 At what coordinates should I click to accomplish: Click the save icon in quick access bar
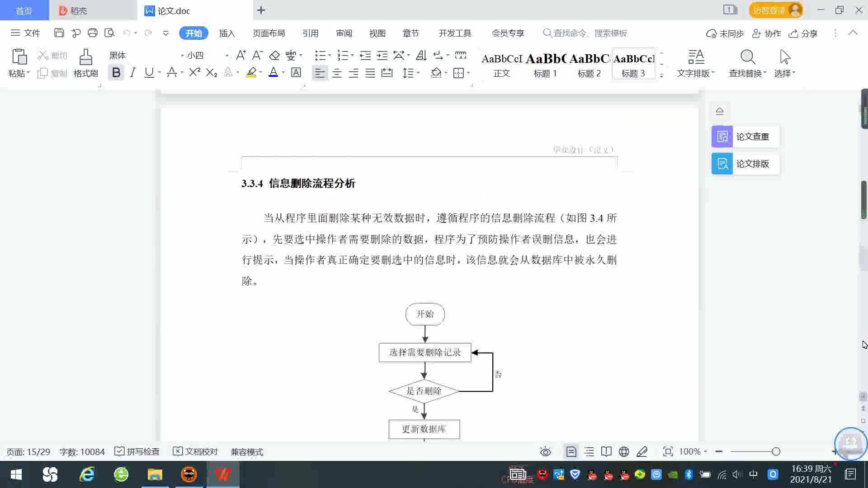(x=59, y=33)
